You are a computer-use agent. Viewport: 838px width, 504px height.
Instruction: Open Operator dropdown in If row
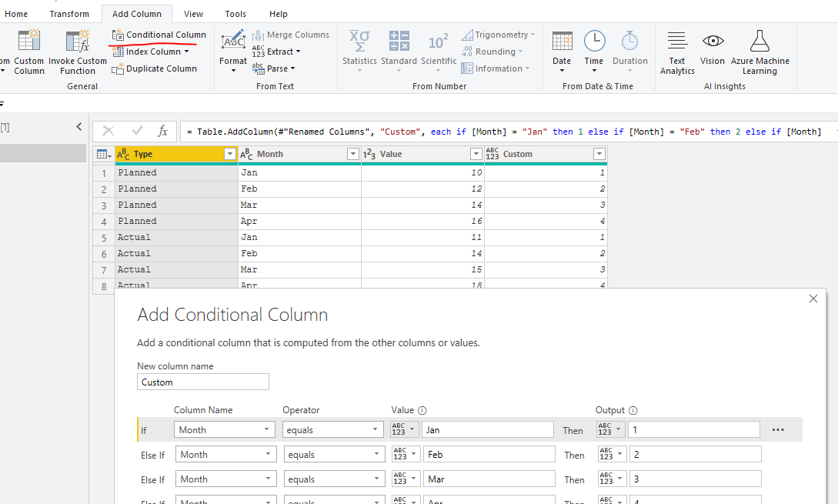pos(333,429)
